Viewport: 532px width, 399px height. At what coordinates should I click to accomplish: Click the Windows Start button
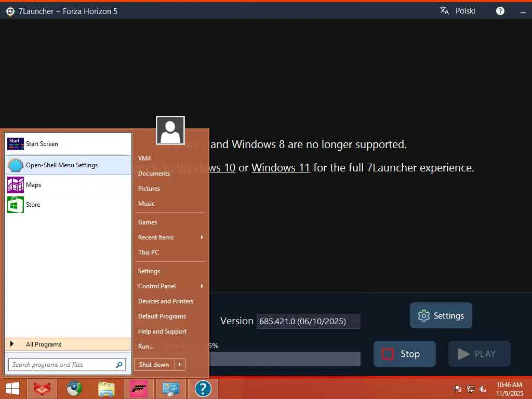[12, 389]
